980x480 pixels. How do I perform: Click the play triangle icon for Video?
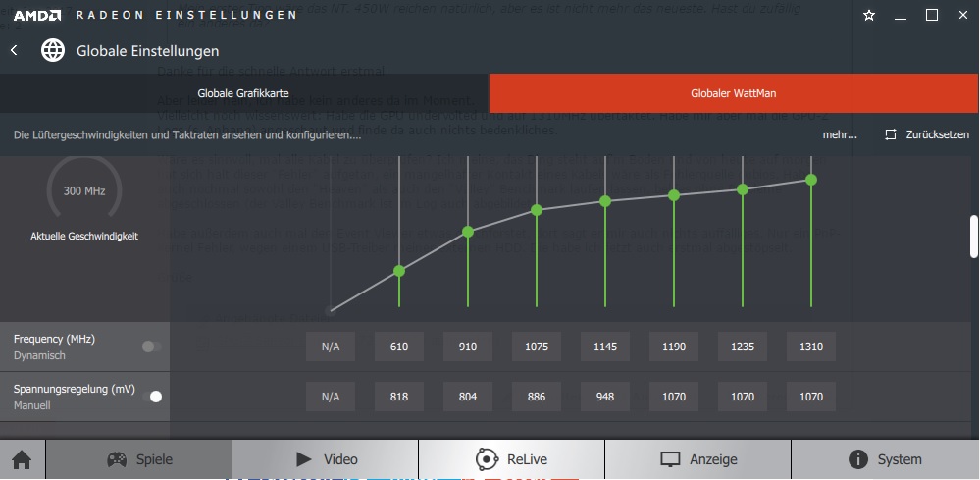click(x=304, y=460)
